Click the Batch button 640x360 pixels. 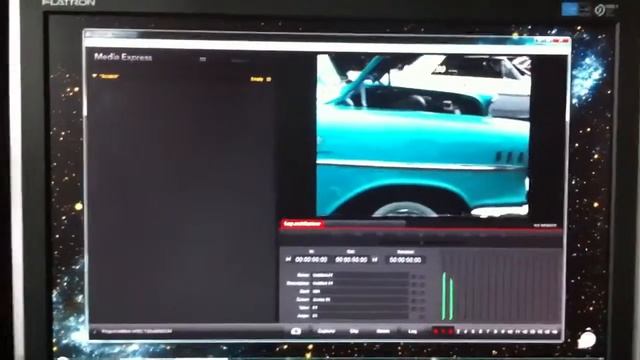tap(383, 331)
